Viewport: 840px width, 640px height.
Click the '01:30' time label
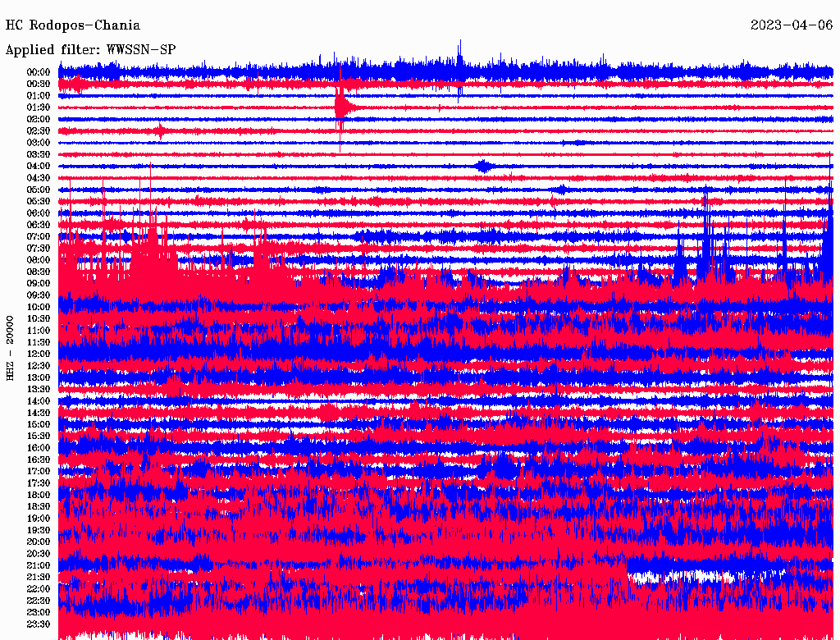39,107
